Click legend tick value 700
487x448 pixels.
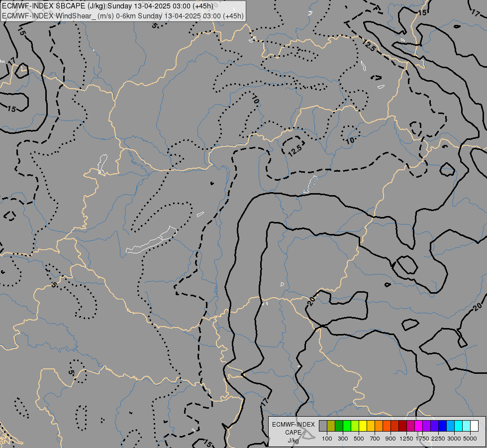[375, 439]
